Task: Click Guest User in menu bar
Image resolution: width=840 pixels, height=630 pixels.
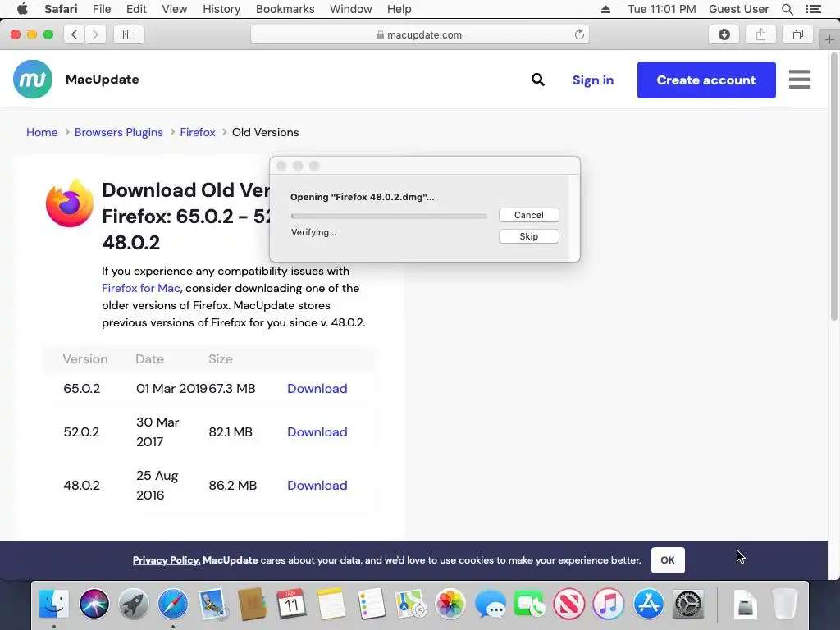Action: point(738,9)
